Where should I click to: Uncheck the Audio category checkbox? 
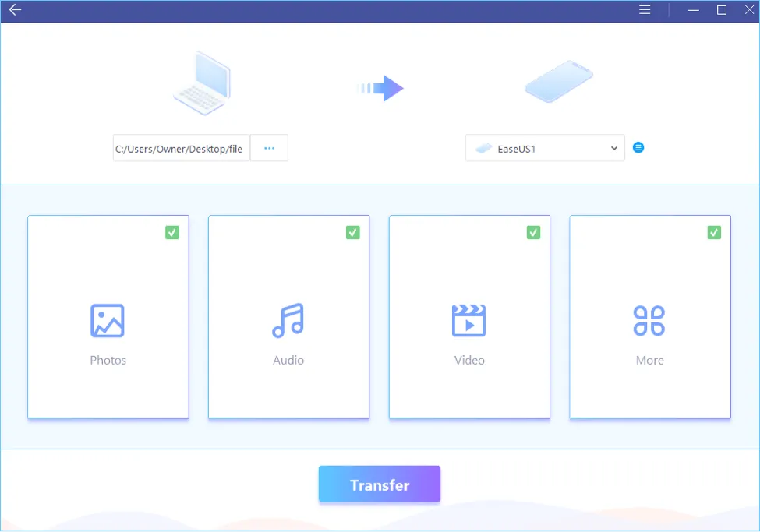(353, 232)
